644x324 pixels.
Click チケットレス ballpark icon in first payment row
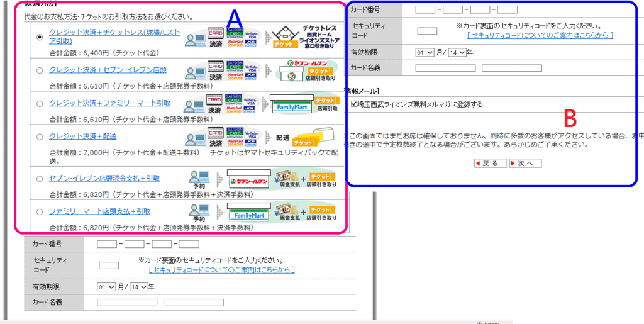click(x=286, y=37)
